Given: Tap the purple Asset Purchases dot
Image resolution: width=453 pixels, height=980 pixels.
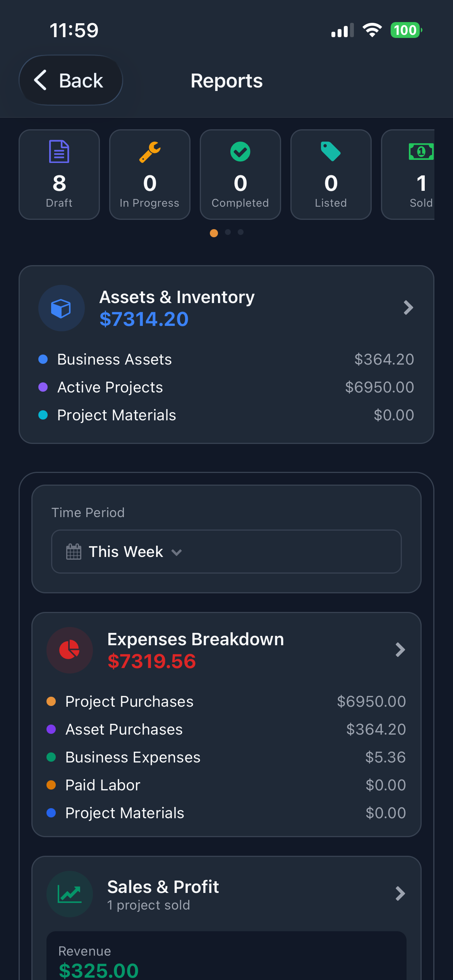Looking at the screenshot, I should (51, 729).
